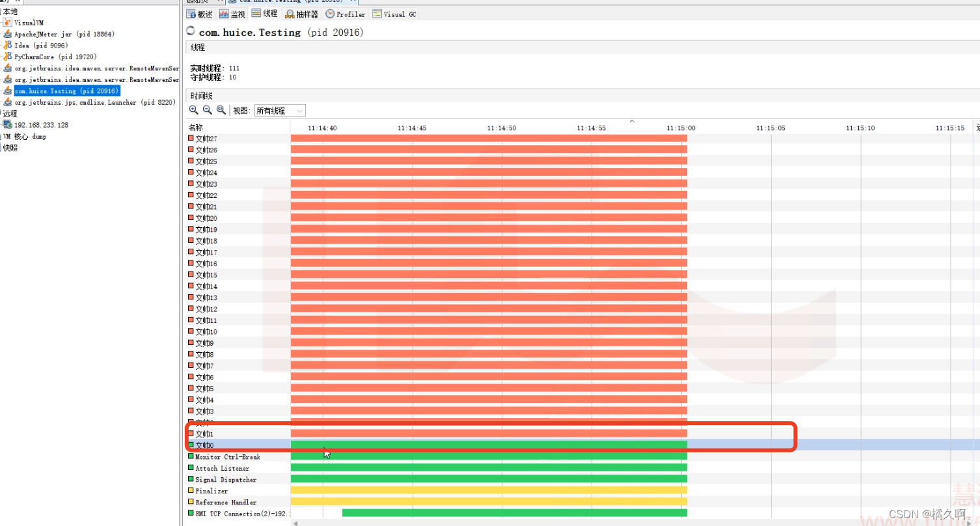Image resolution: width=980 pixels, height=526 pixels.
Task: Select thread name 文帅20
Action: tap(206, 219)
